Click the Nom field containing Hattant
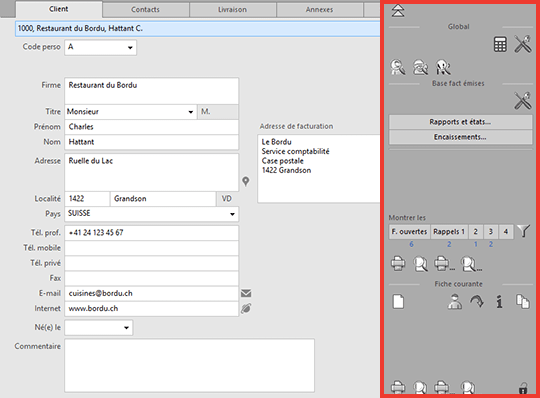 point(152,142)
